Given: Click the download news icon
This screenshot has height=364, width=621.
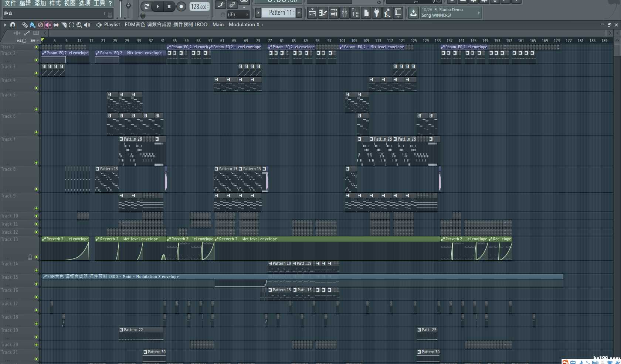Looking at the screenshot, I should pos(413,13).
